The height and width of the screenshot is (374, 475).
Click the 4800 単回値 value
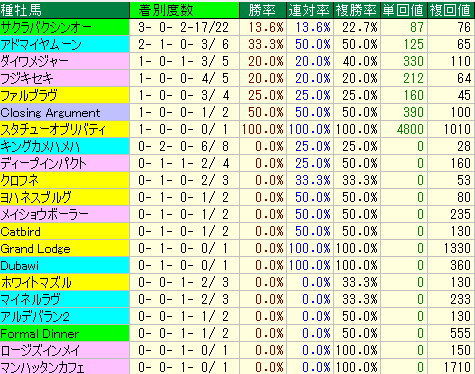(x=410, y=129)
